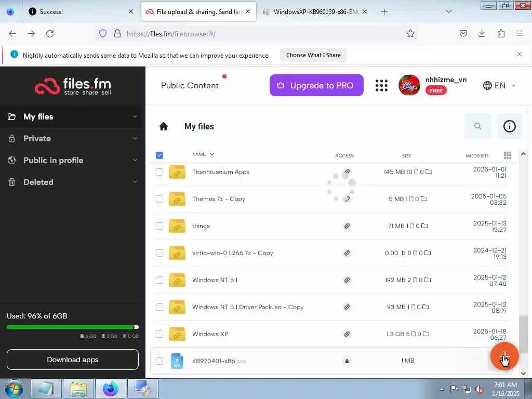Viewport: 532px width, 399px height.
Task: Click share link icon for virtio-win-0.1.266.7z - Copy
Action: pos(347,253)
